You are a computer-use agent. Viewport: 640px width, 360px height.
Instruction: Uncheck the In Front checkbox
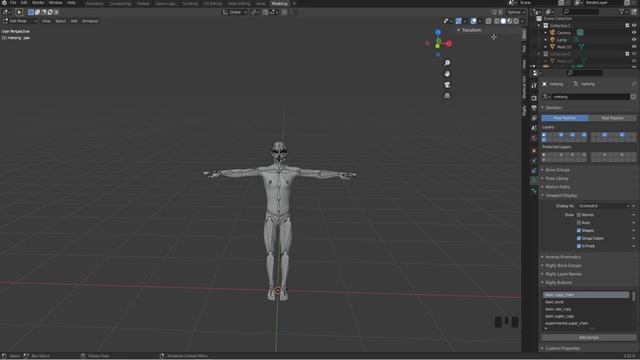(x=579, y=246)
